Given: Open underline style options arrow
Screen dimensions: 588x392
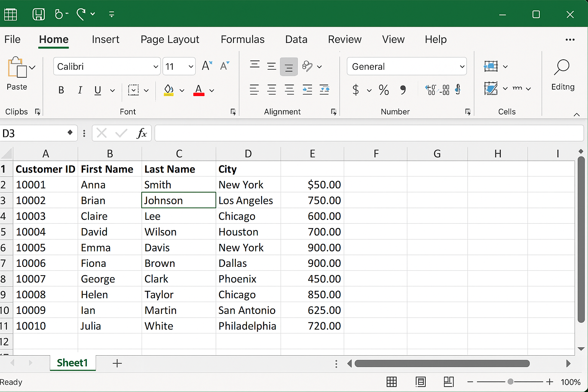Looking at the screenshot, I should (113, 91).
